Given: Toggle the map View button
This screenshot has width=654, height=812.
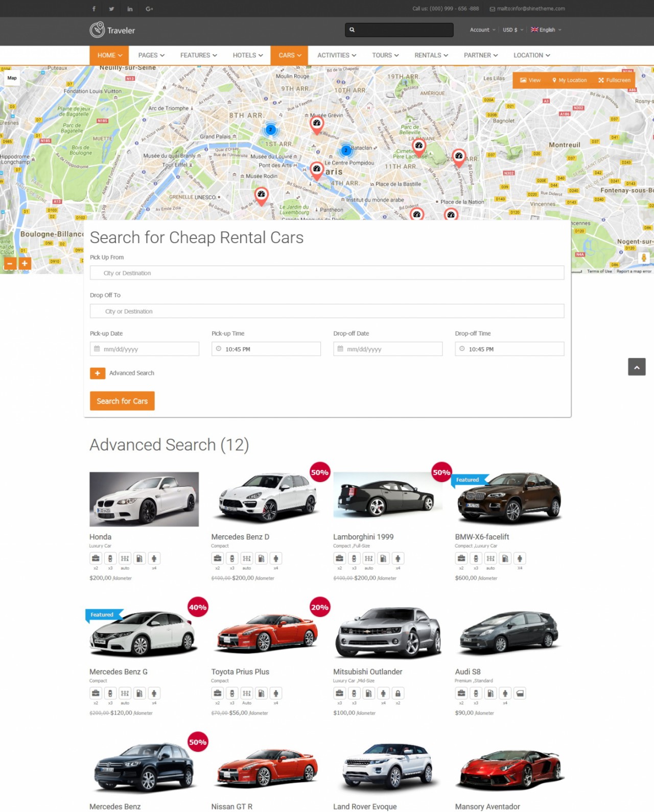Looking at the screenshot, I should 530,80.
